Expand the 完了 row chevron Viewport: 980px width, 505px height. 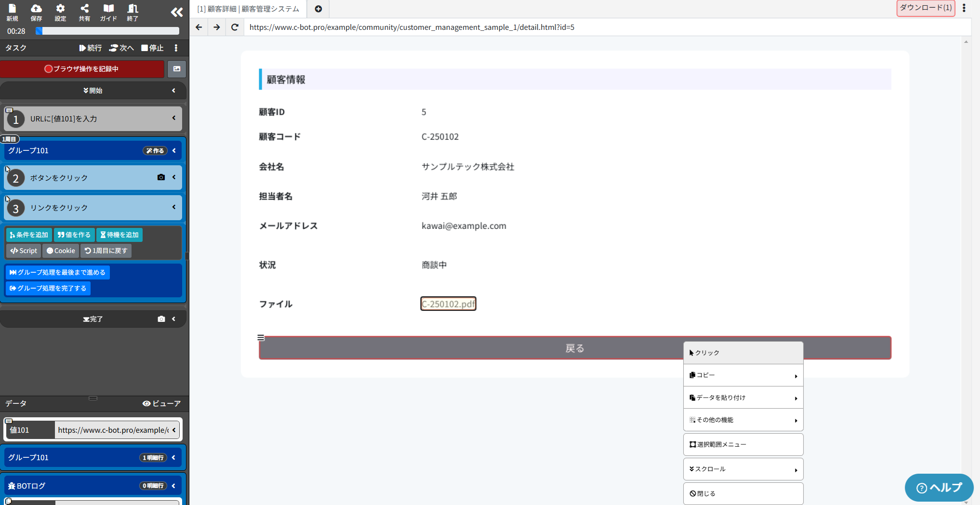coord(173,319)
